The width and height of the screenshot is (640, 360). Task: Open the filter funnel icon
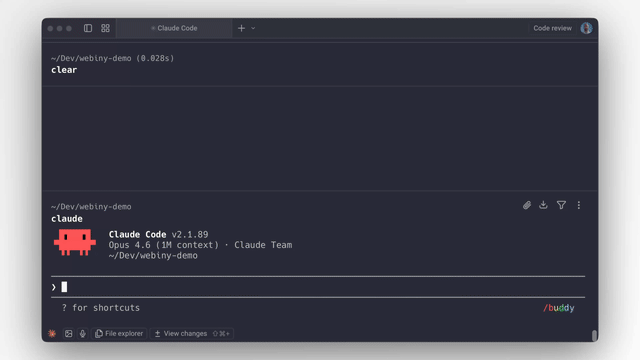(x=561, y=205)
